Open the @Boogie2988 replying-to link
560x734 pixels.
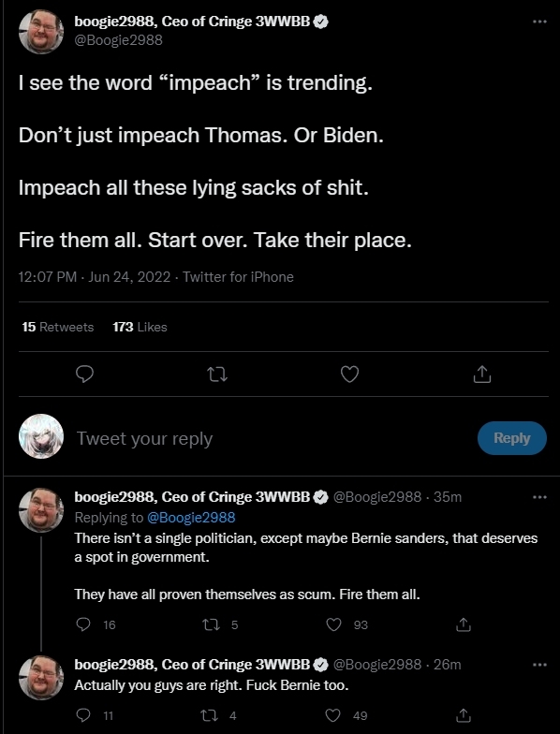[x=191, y=517]
